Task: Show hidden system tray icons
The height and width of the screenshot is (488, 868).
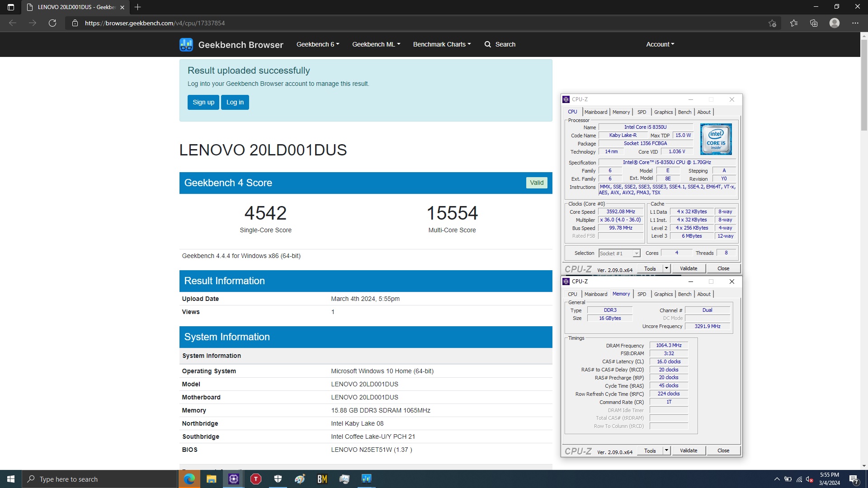Action: [777, 479]
